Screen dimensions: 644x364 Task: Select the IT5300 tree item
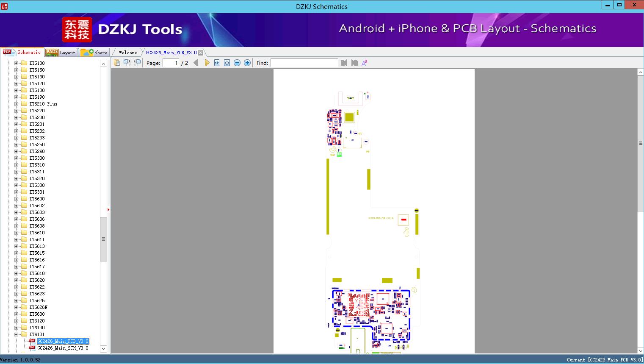pos(37,158)
